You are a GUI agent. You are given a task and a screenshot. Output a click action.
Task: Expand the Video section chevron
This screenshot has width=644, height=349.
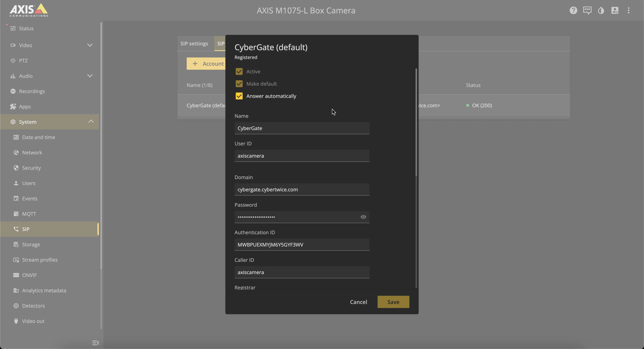point(90,45)
